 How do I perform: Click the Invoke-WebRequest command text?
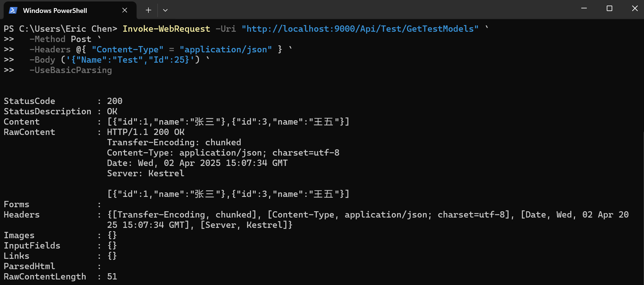point(166,29)
